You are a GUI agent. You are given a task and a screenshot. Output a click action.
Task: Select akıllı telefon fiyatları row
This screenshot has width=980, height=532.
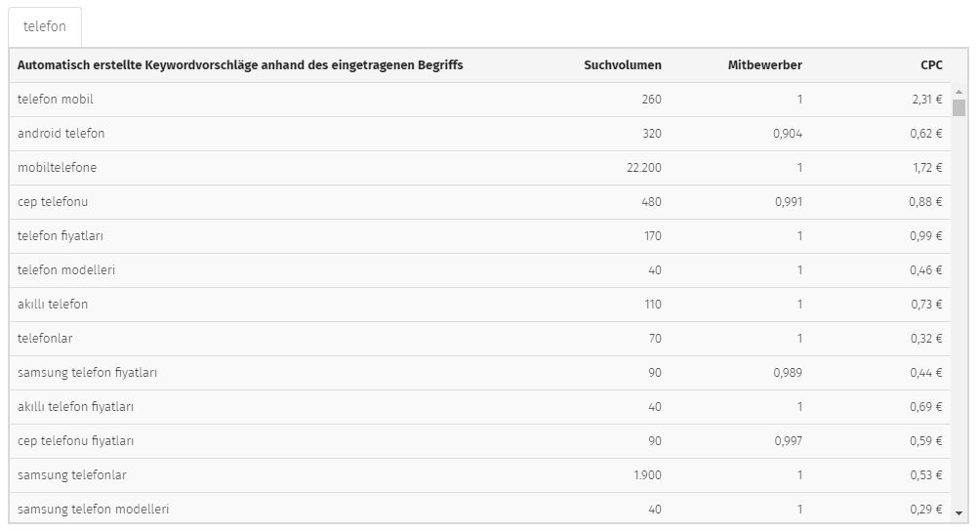480,407
